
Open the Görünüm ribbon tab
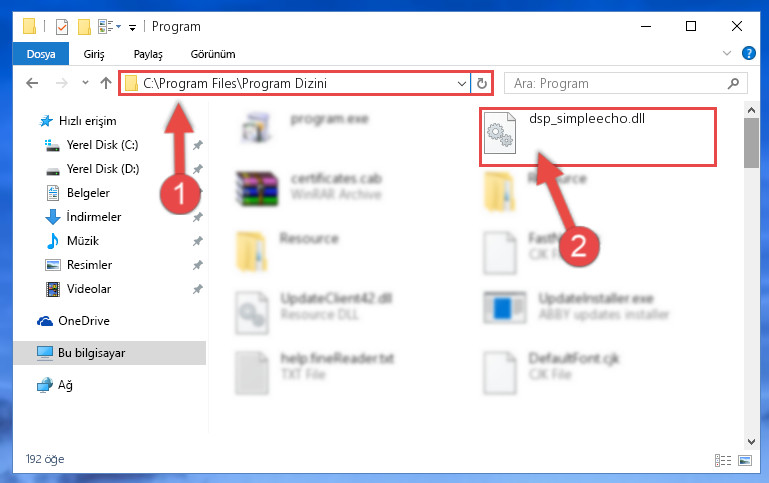[213, 54]
